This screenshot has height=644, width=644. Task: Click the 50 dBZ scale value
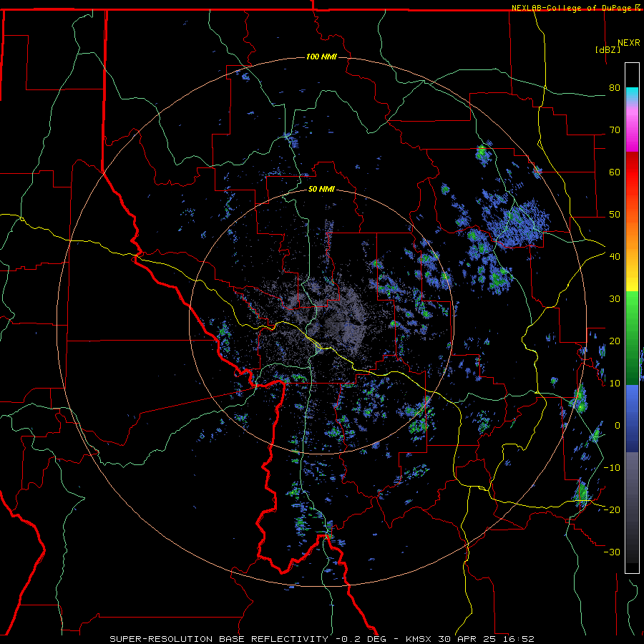pos(615,215)
